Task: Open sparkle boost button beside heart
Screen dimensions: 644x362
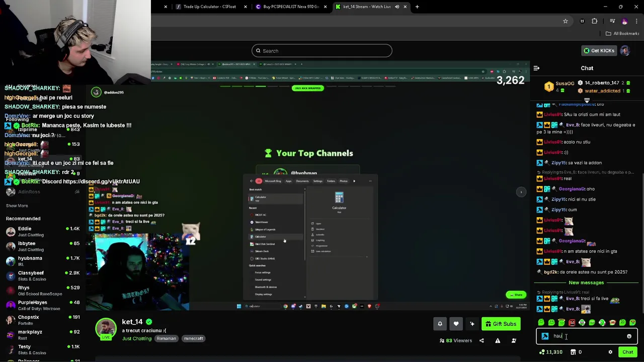Action: [472, 324]
